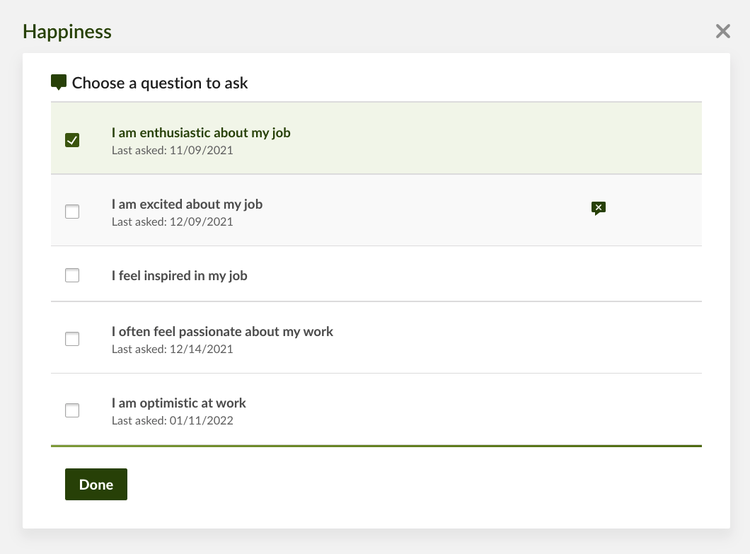Click the "Last asked: 01/11/2022" date text

pos(172,421)
